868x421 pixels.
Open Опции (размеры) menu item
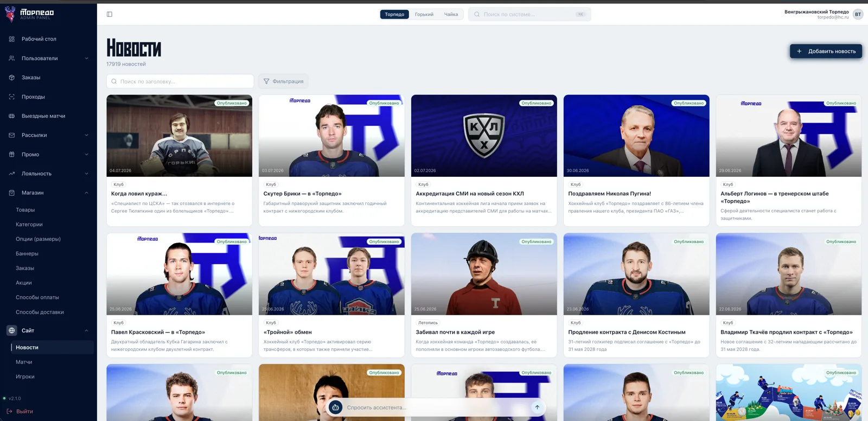(x=38, y=239)
